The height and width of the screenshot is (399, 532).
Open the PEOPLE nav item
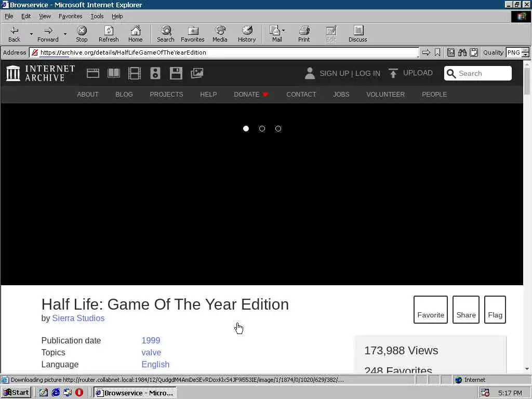tap(434, 95)
